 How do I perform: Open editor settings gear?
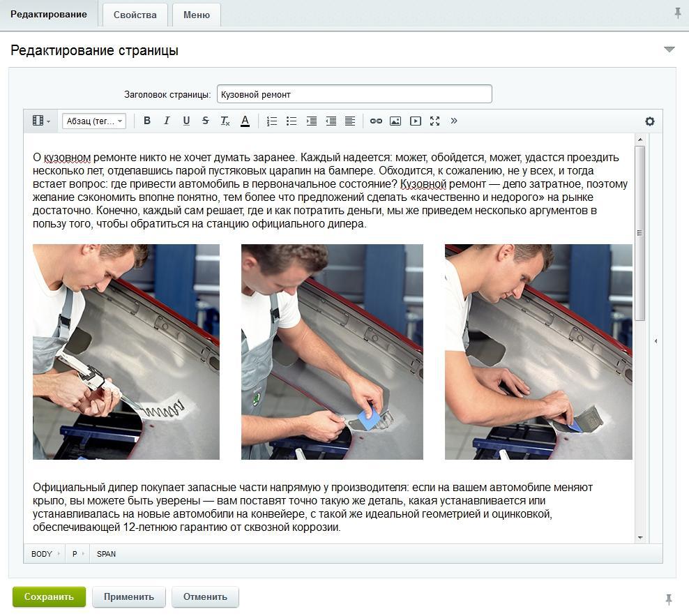[x=650, y=121]
